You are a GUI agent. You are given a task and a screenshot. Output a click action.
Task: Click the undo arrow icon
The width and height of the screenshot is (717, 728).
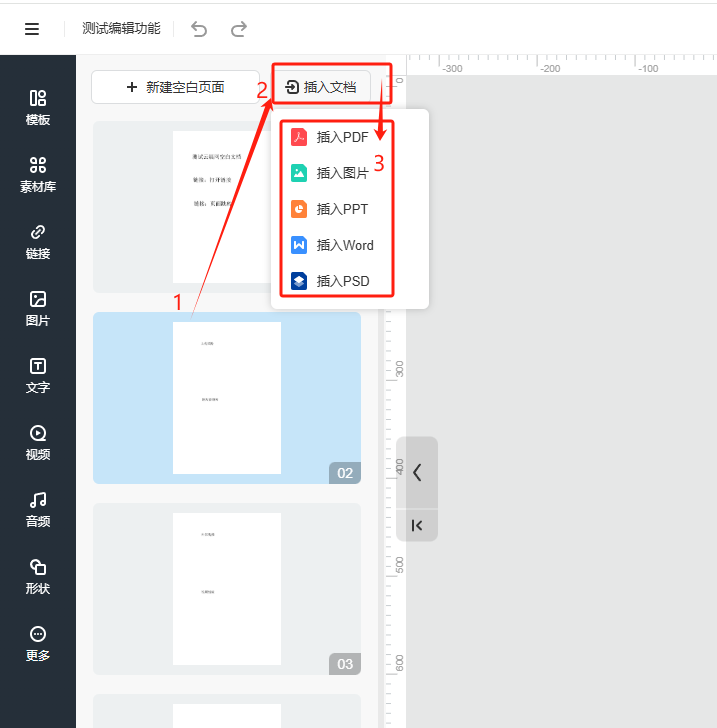(x=199, y=29)
